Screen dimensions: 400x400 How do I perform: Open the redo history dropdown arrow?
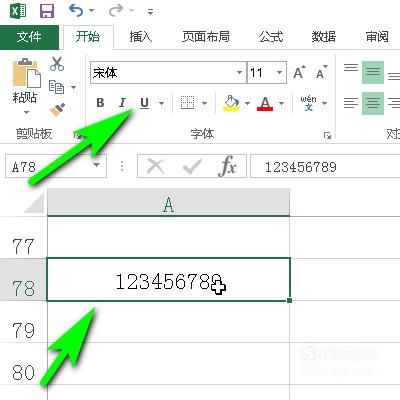[131, 11]
